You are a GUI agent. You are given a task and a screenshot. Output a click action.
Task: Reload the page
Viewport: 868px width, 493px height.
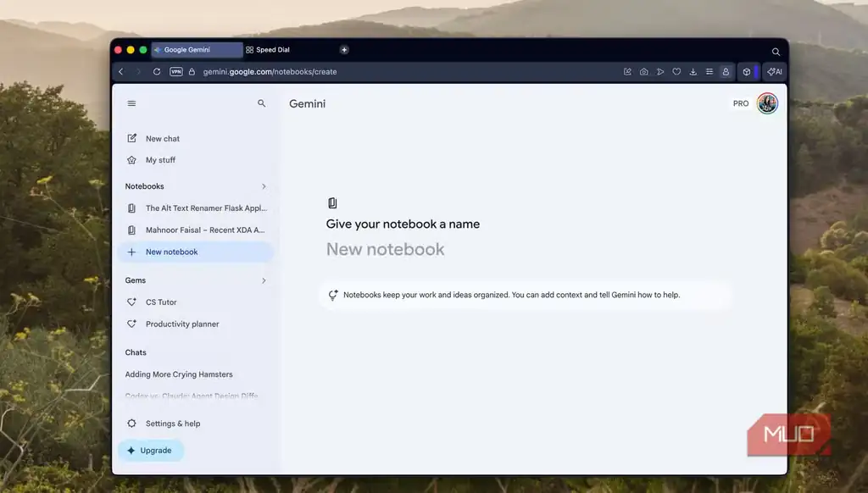157,71
